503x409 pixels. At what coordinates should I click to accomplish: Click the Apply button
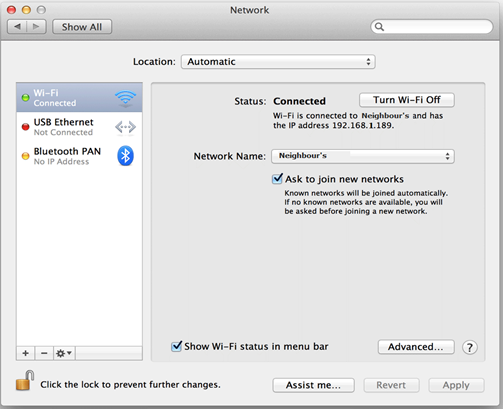456,385
